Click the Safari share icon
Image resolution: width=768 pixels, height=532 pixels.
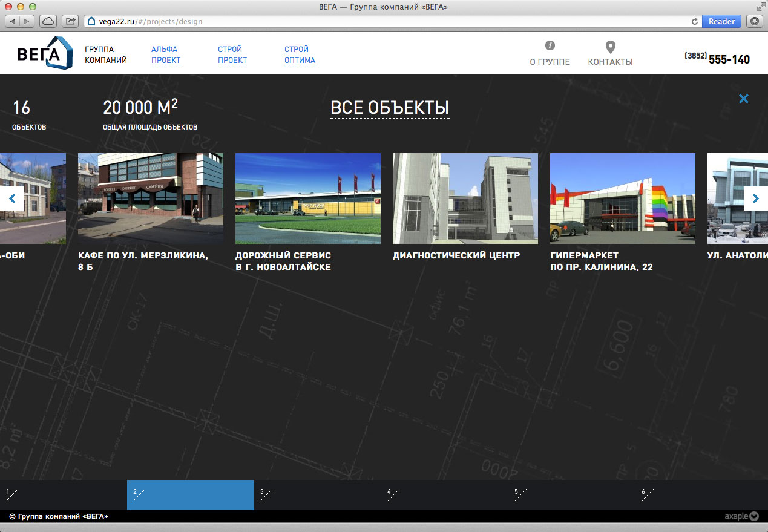pos(71,21)
